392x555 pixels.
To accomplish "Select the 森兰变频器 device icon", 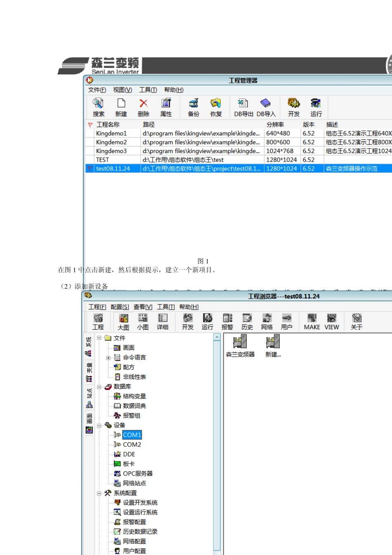I will click(x=240, y=346).
